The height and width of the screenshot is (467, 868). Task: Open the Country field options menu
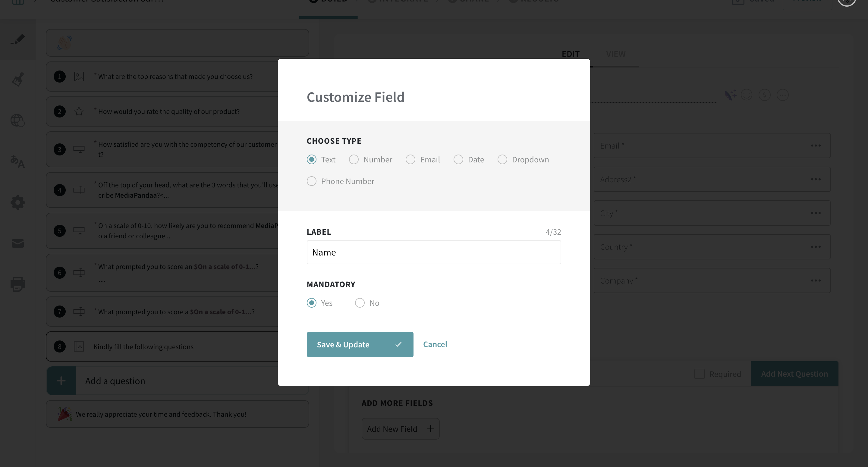816,247
